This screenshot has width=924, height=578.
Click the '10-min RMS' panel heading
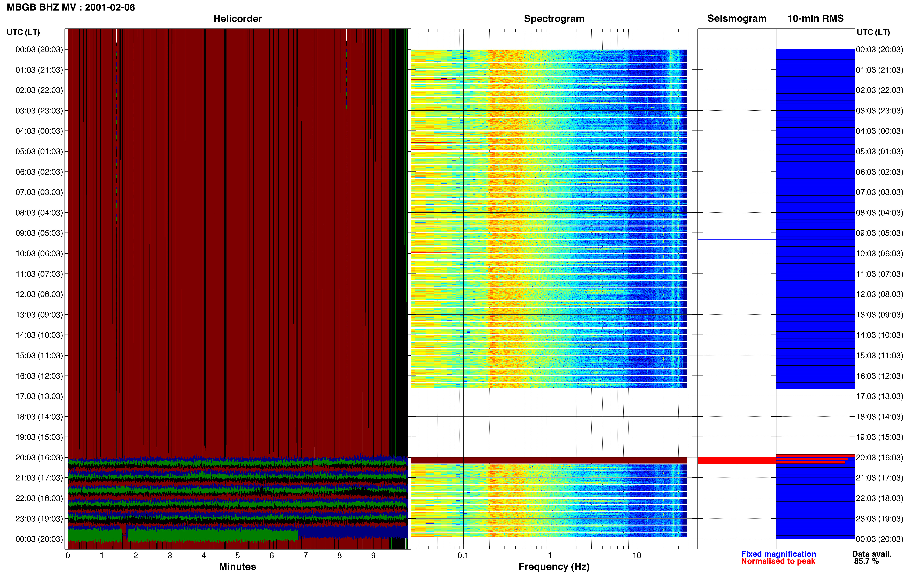click(815, 18)
